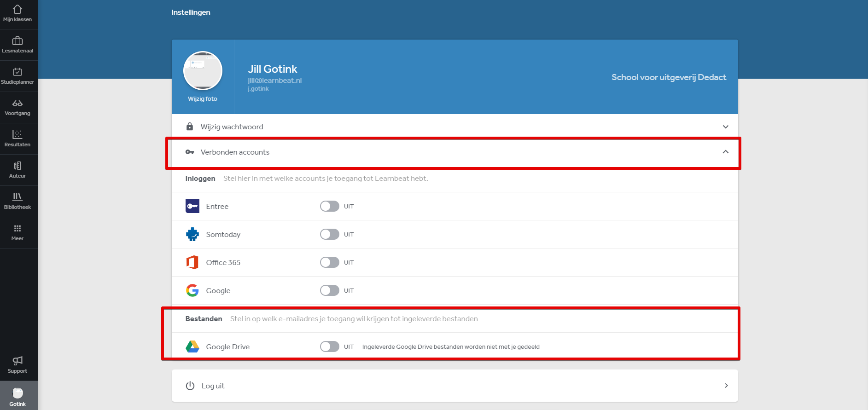Collapse Verbonden accounts with up chevron
The width and height of the screenshot is (868, 410).
click(x=726, y=152)
